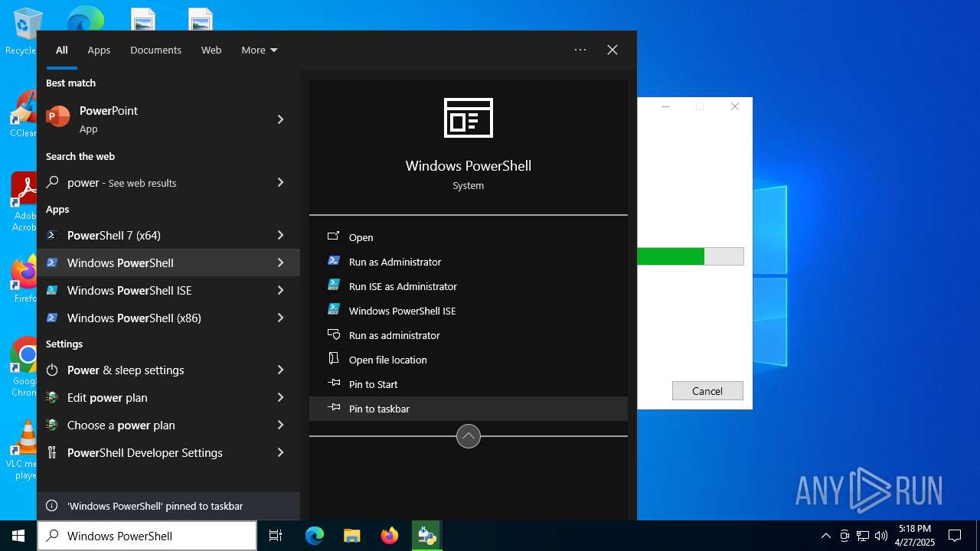980x551 pixels.
Task: Click 'Windows PowerShell' pinned to taskbar notice
Action: coord(168,506)
